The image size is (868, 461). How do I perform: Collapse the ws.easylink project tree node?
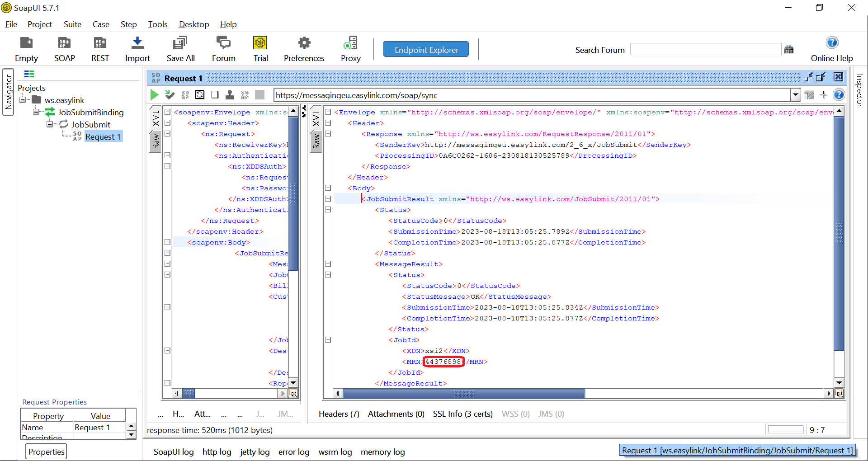coord(23,100)
